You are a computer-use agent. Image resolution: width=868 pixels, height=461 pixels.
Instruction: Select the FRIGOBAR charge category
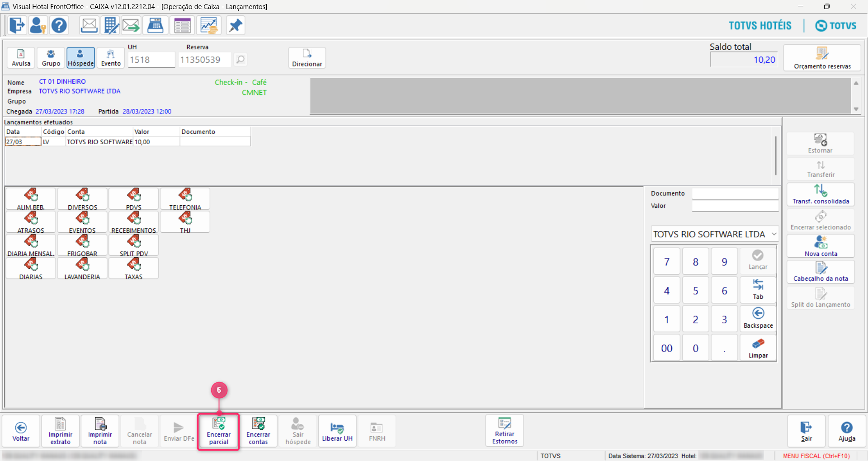pyautogui.click(x=82, y=245)
